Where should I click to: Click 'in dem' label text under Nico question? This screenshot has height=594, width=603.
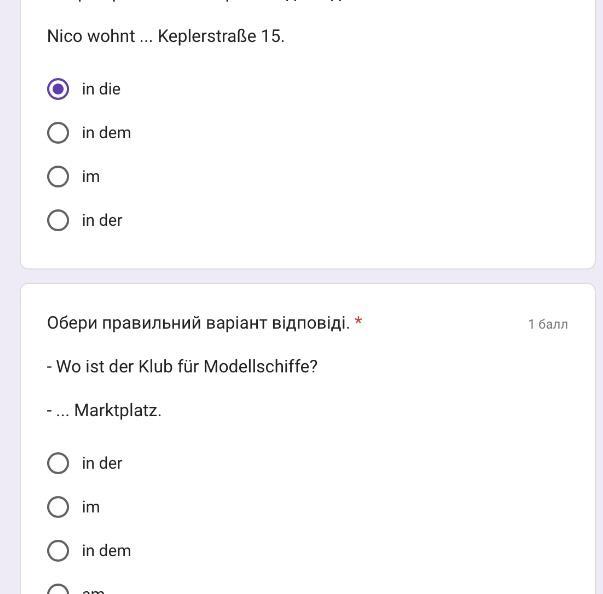[x=106, y=133]
